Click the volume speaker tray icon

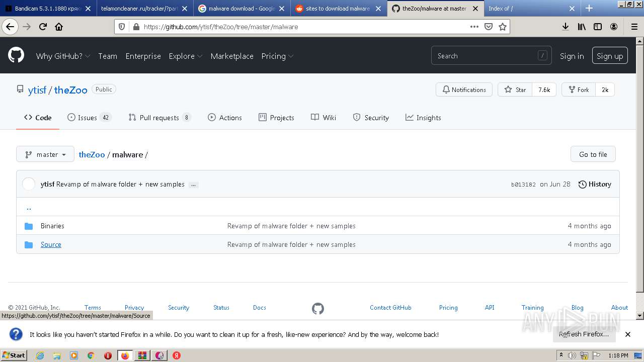572,355
